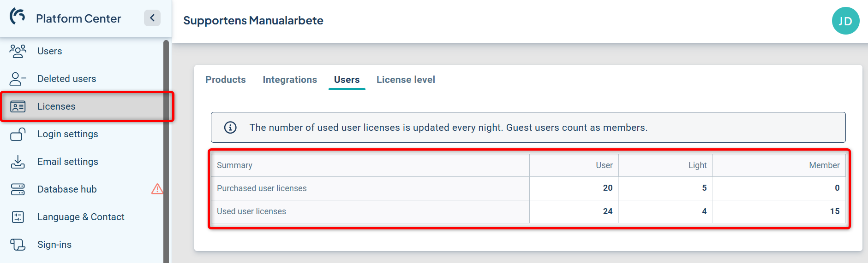Switch to the Integrations tab
The image size is (868, 263).
pyautogui.click(x=290, y=80)
